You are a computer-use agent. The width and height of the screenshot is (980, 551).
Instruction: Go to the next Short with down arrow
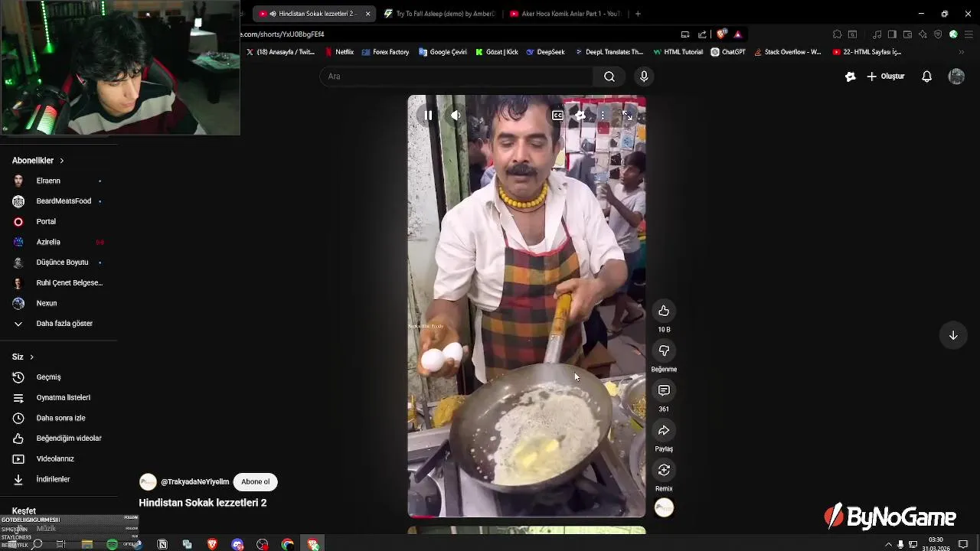[x=953, y=335]
